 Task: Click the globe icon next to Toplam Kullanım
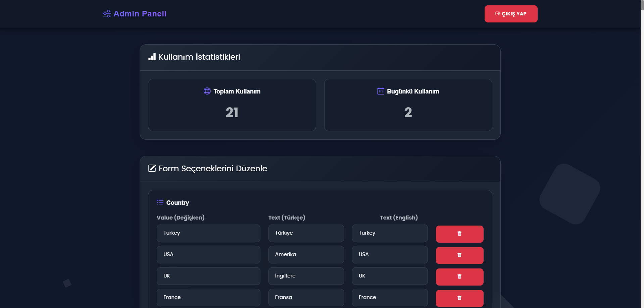[207, 91]
